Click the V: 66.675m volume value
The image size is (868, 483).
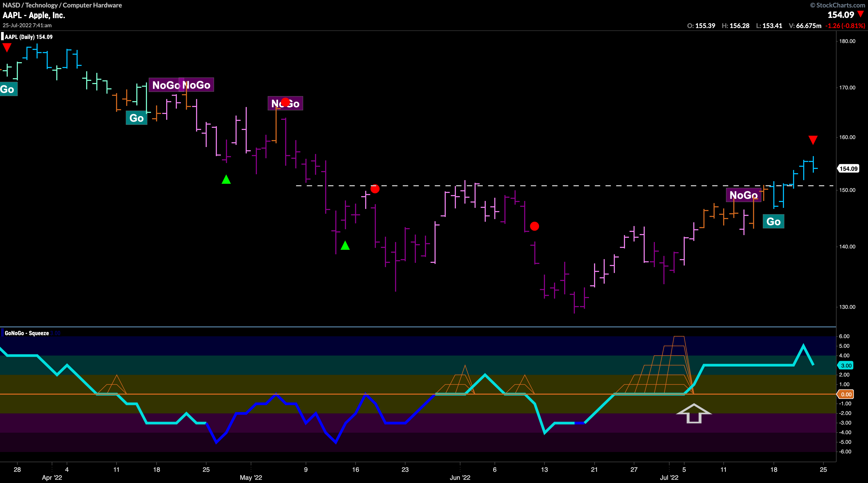pyautogui.click(x=805, y=26)
